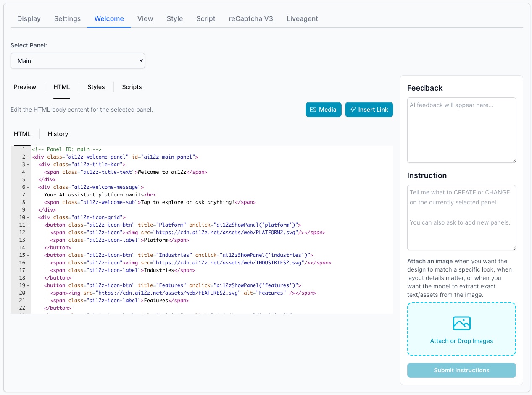Click the Insert Link button

(x=369, y=110)
